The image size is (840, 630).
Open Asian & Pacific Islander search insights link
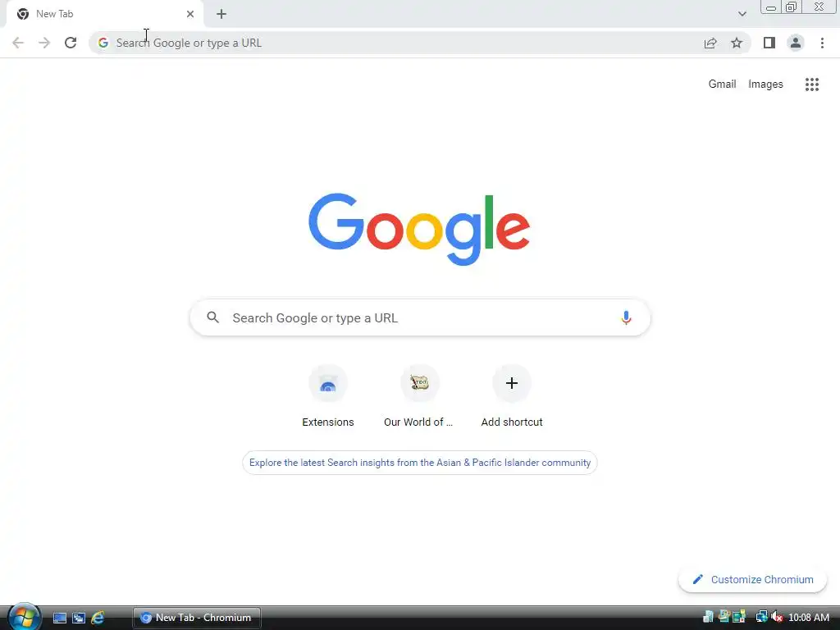[420, 463]
